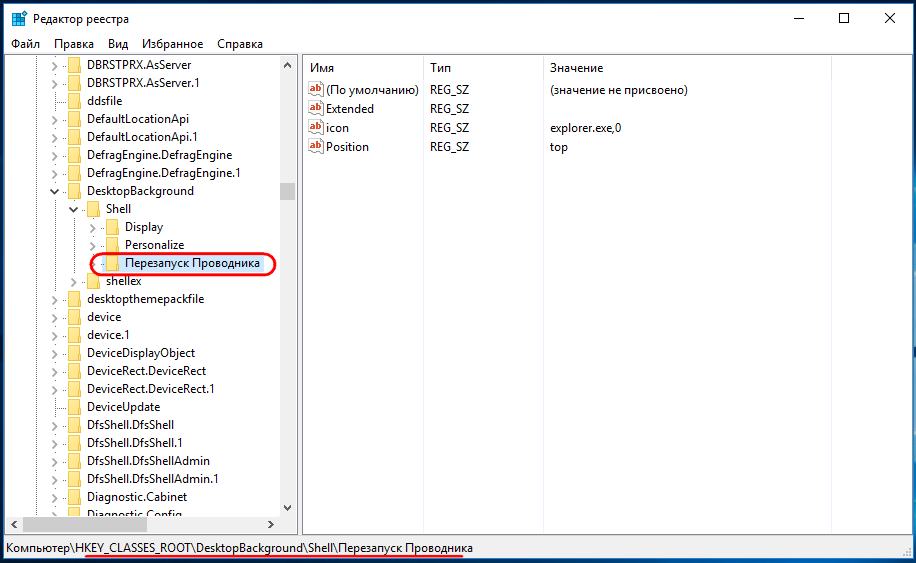Click the 'top' value data

click(x=558, y=147)
